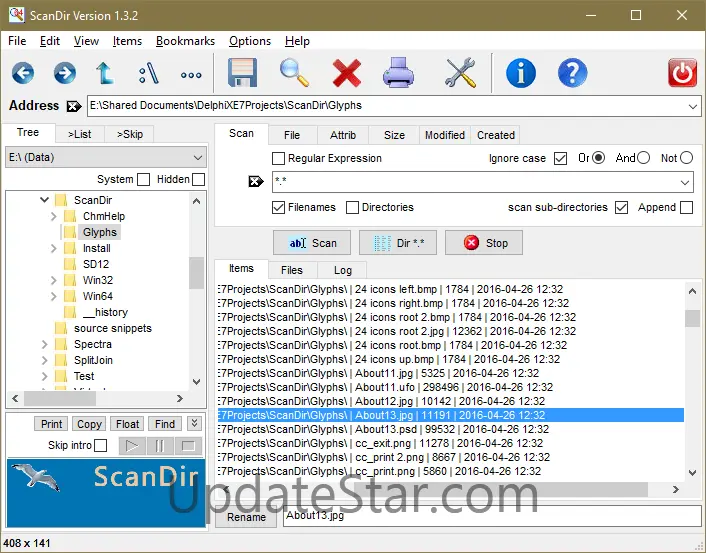This screenshot has height=553, width=706.
Task: Go back with the blue left arrow
Action: [23, 73]
